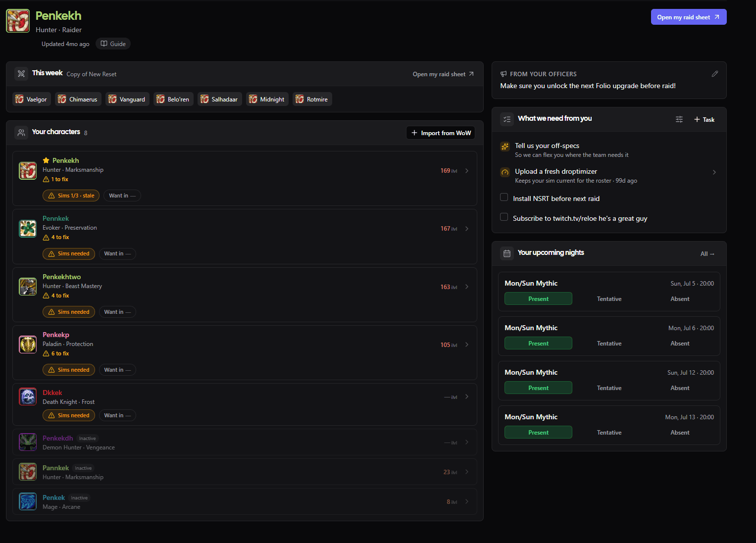Expand Dkkek row chevron

(466, 396)
